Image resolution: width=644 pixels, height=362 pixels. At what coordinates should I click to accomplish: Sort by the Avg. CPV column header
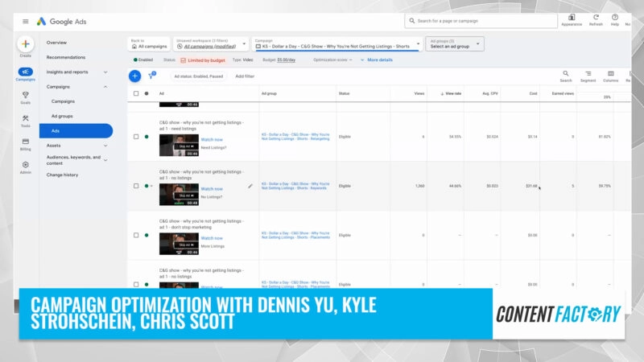pyautogui.click(x=490, y=93)
